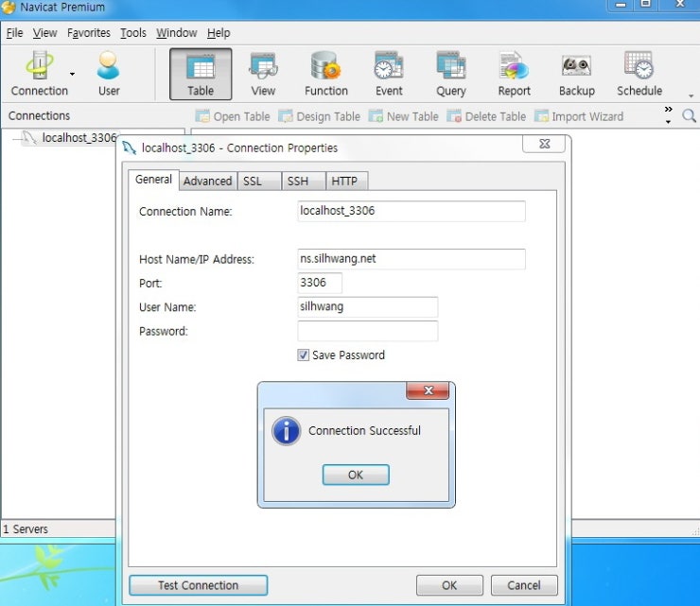
Task: Click the Connection Name input field
Action: click(x=411, y=211)
